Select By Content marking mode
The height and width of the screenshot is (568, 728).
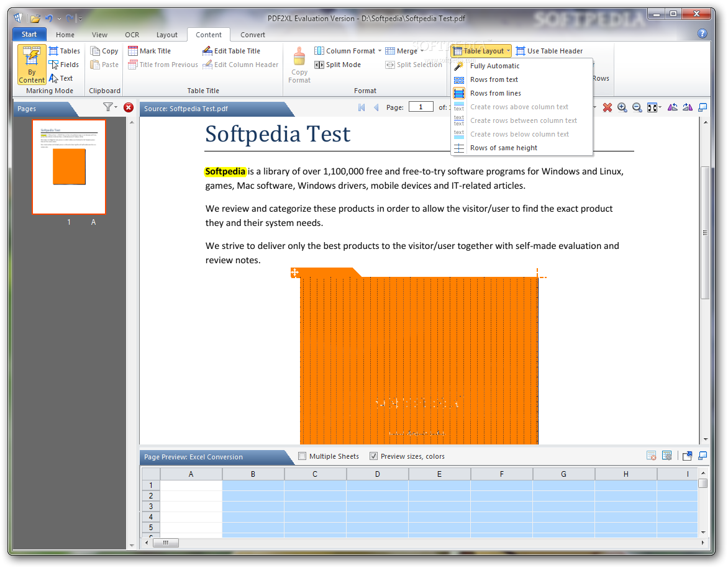click(x=32, y=65)
